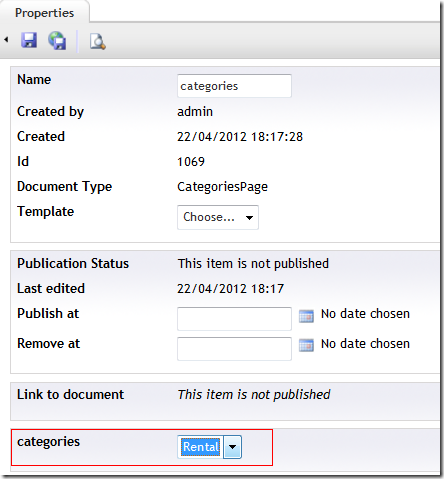Click No date chosen beside Publish at
444x479 pixels.
click(365, 314)
